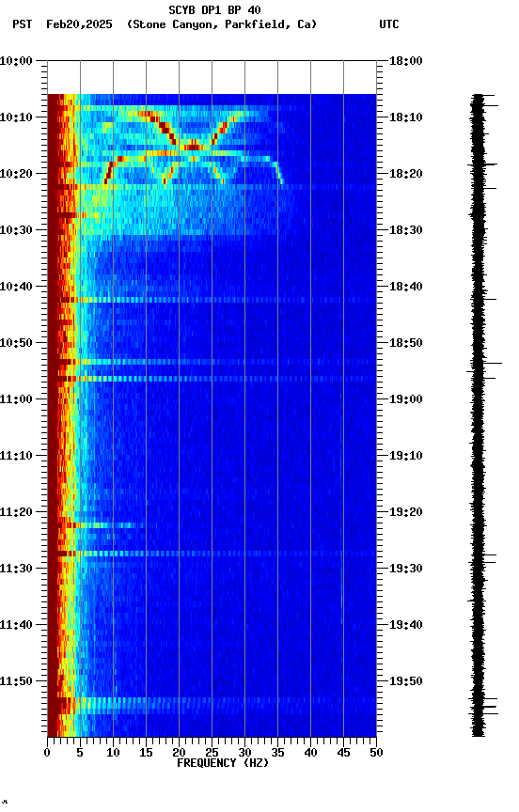The width and height of the screenshot is (519, 812).
Task: Click the date text "Feb20,2025"
Action: pos(79,24)
